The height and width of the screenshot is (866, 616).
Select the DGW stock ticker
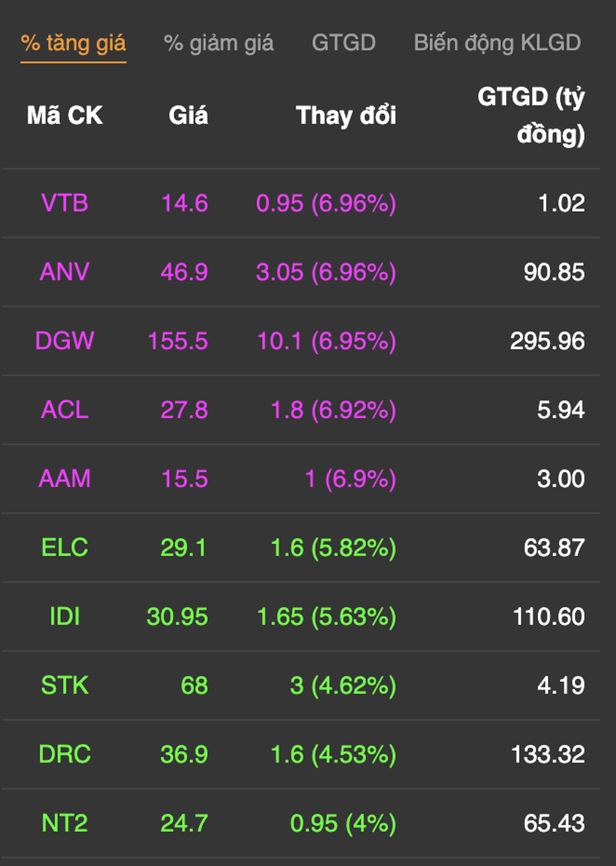point(65,341)
